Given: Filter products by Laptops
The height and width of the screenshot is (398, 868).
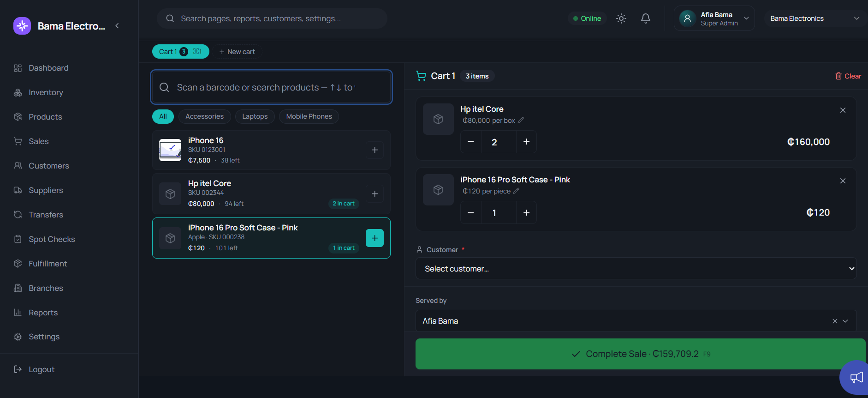Looking at the screenshot, I should tap(255, 116).
